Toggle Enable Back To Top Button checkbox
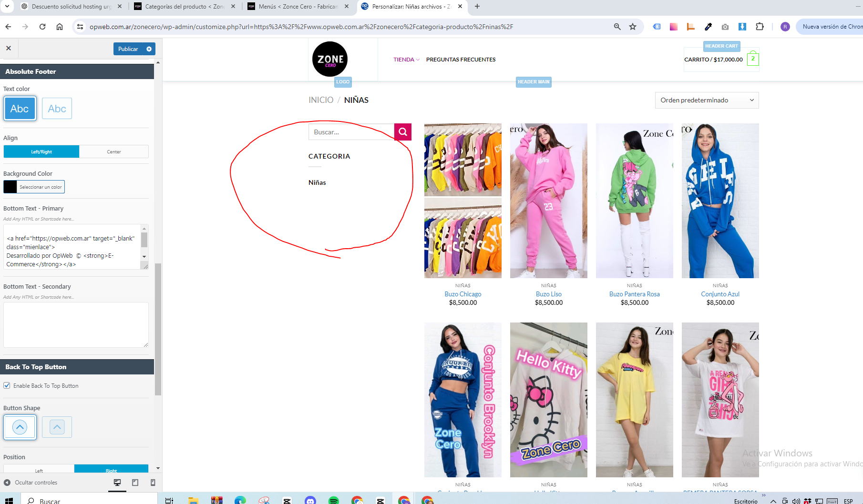863x504 pixels. click(7, 385)
